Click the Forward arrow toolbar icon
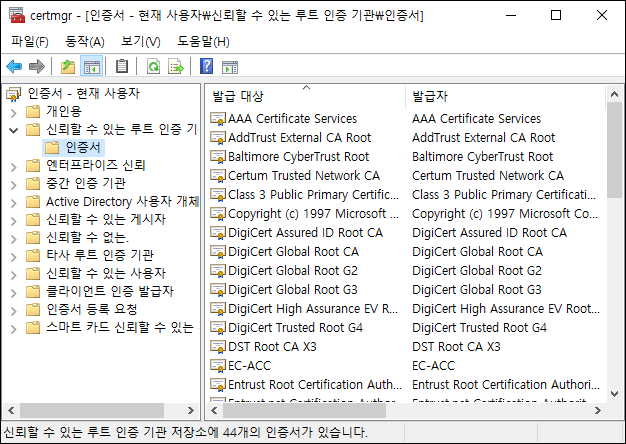 [37, 66]
